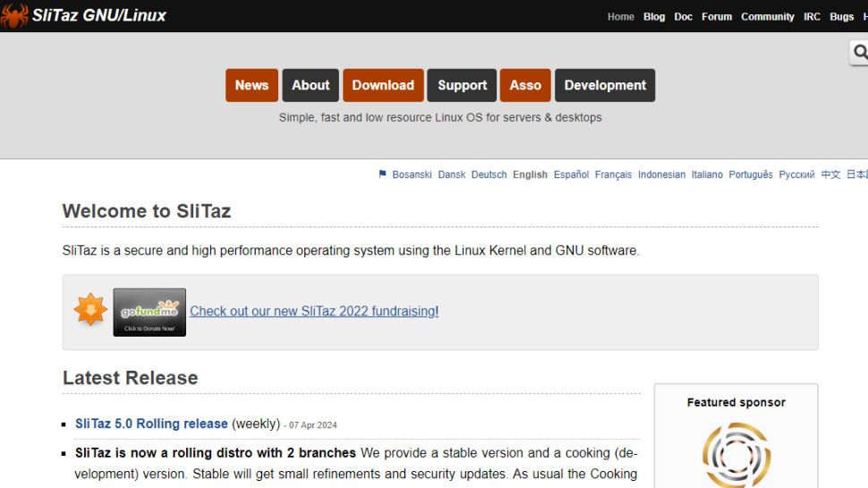
Task: Open the Download button
Action: coord(383,85)
